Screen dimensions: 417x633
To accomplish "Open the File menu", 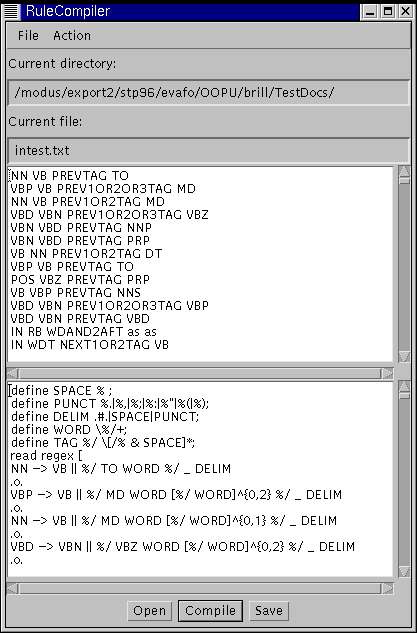I will click(x=28, y=36).
